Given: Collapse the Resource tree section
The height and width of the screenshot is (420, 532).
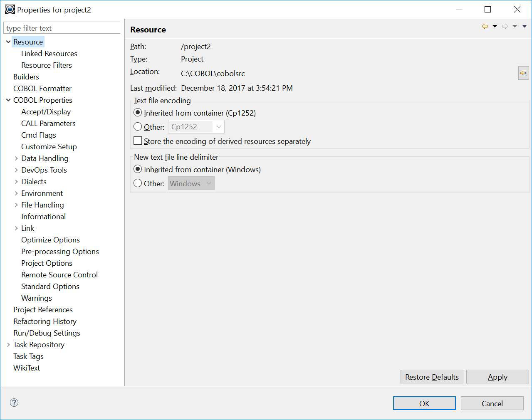Looking at the screenshot, I should pyautogui.click(x=7, y=42).
